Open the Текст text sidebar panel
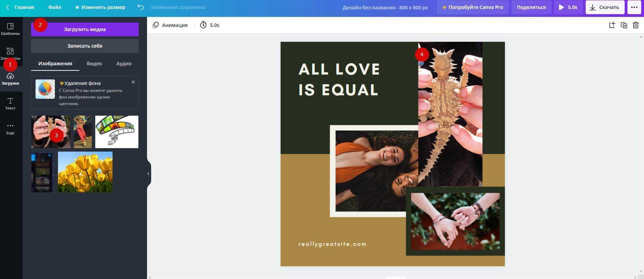Viewport: 644px width, 279px height. tap(10, 104)
